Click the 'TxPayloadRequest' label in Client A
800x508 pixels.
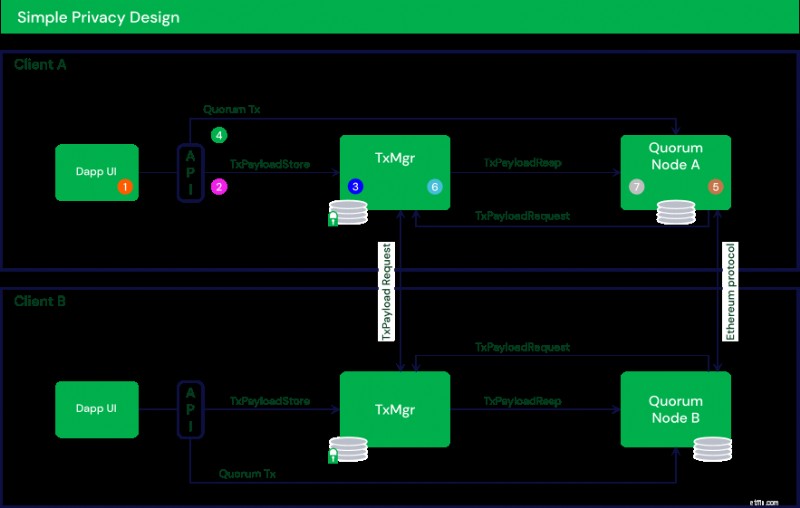pyautogui.click(x=522, y=216)
